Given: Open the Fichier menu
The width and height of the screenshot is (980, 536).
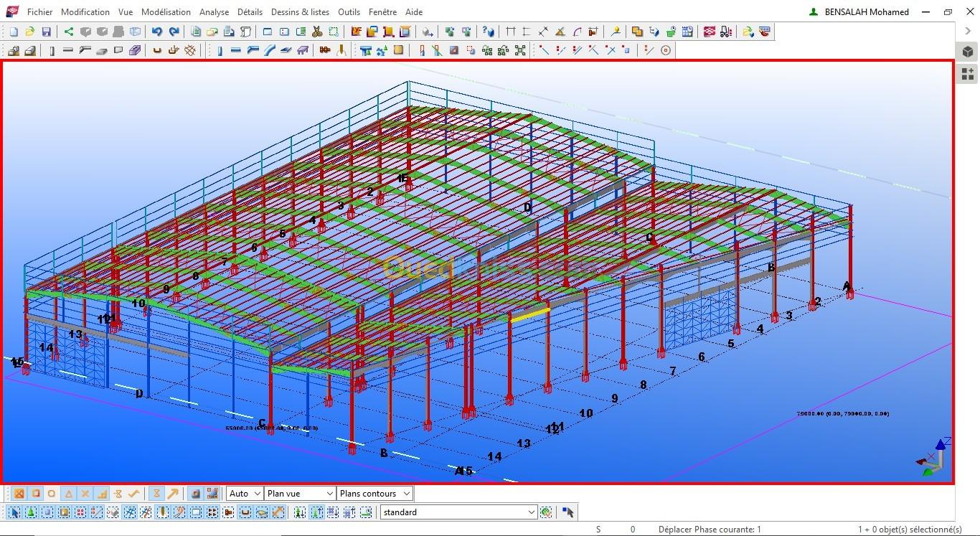Looking at the screenshot, I should click(x=39, y=12).
